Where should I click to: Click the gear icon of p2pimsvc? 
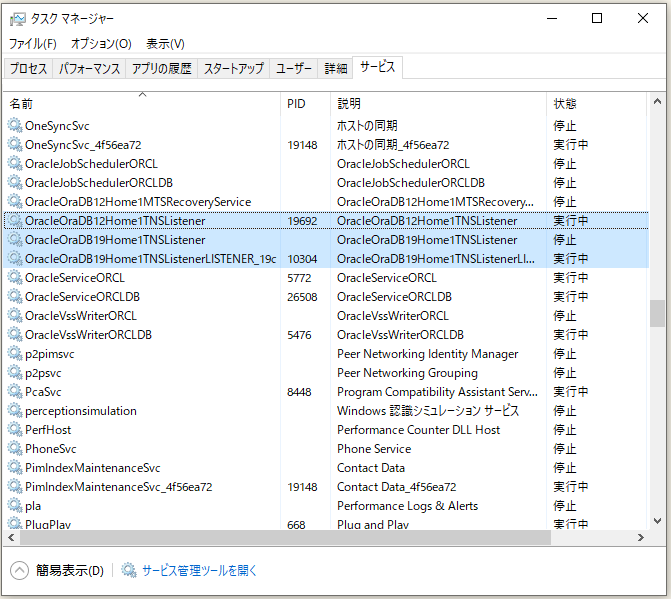15,354
